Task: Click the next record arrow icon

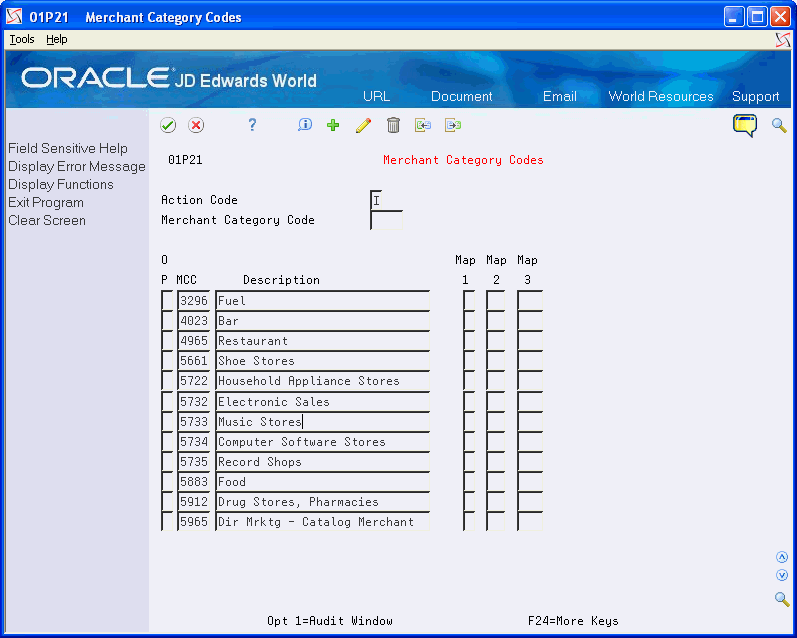Action: pyautogui.click(x=453, y=125)
